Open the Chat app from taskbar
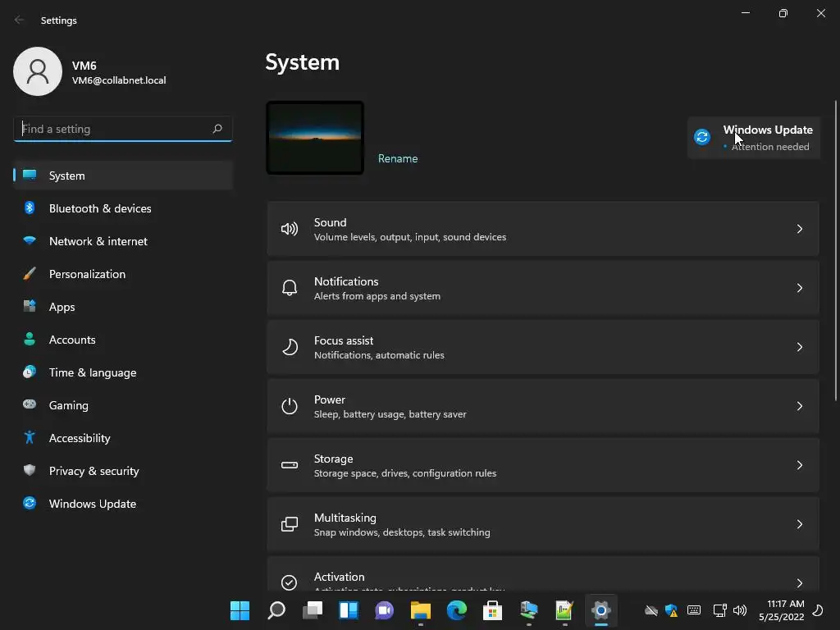 385,610
